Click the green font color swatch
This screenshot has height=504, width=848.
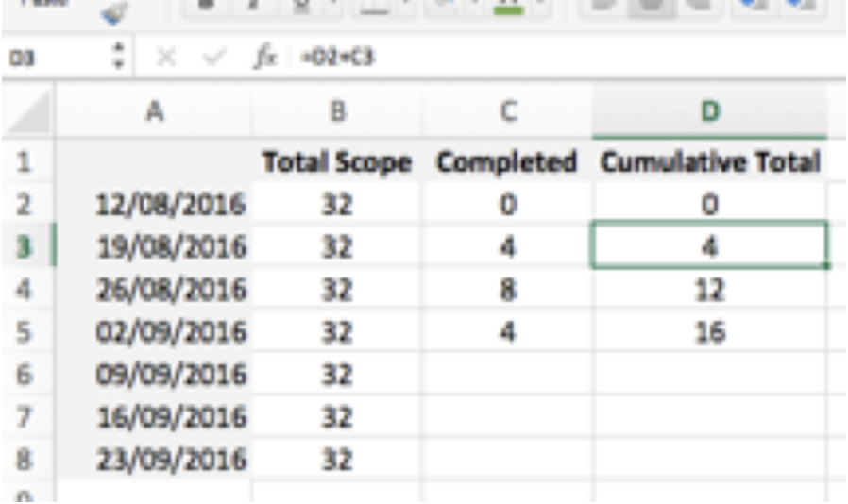(510, 8)
